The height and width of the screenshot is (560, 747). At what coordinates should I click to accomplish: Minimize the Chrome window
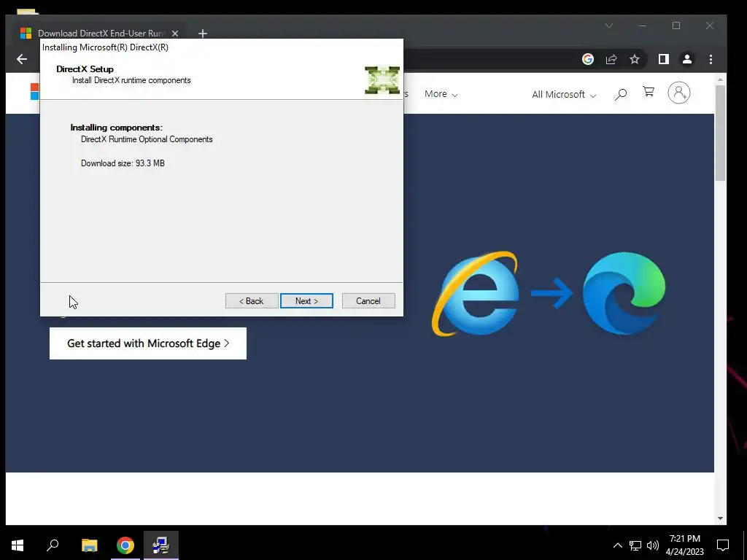643,26
